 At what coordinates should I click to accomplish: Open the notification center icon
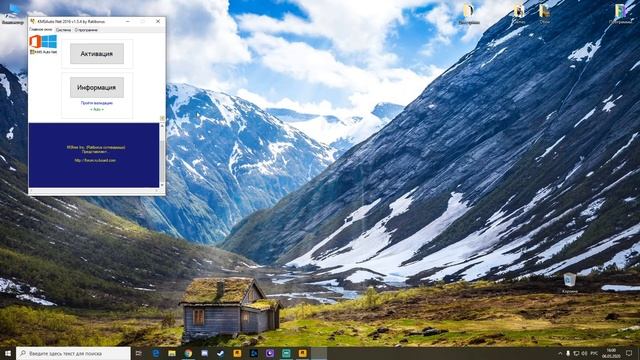coord(629,353)
